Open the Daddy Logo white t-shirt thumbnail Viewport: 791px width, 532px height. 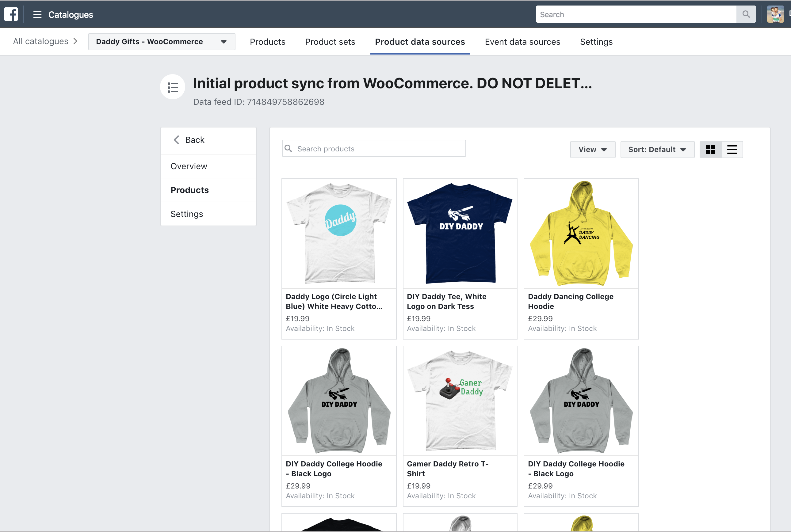339,234
